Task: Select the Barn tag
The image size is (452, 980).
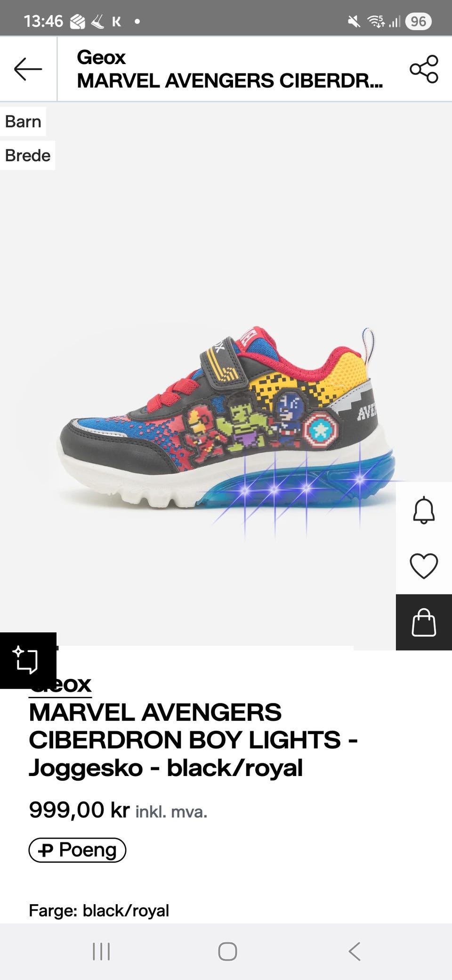Action: (23, 122)
